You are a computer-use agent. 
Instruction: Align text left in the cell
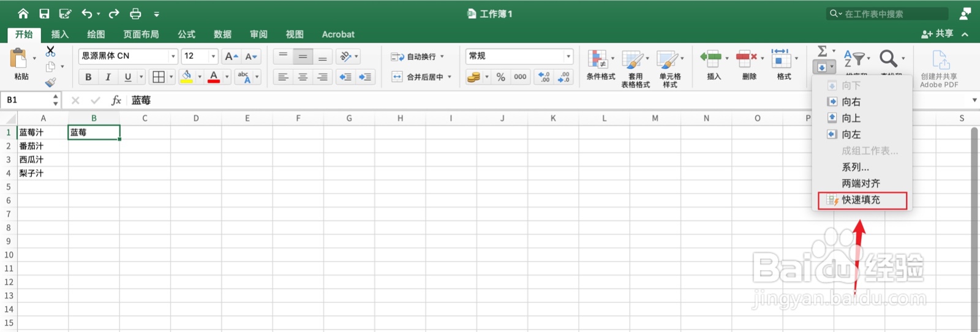click(283, 77)
